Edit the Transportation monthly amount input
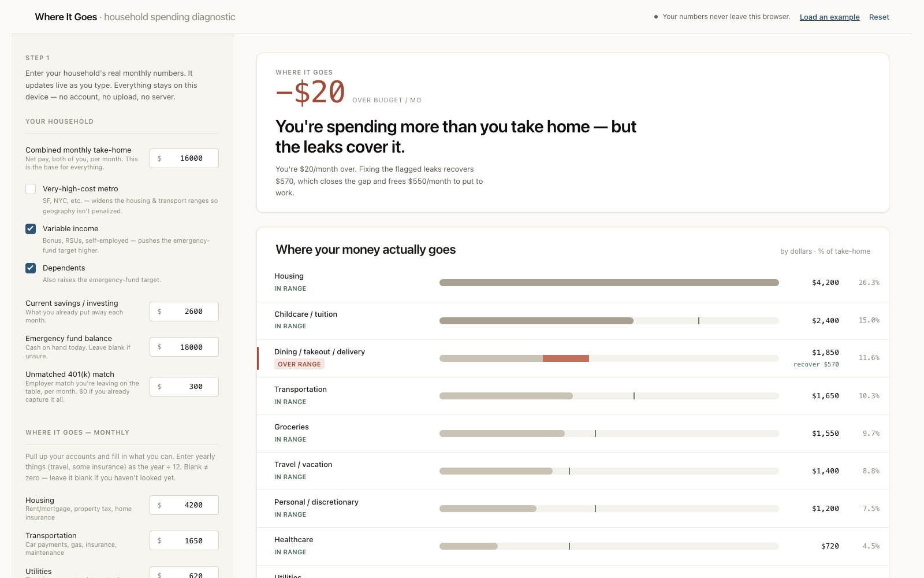924x578 pixels. (x=184, y=540)
